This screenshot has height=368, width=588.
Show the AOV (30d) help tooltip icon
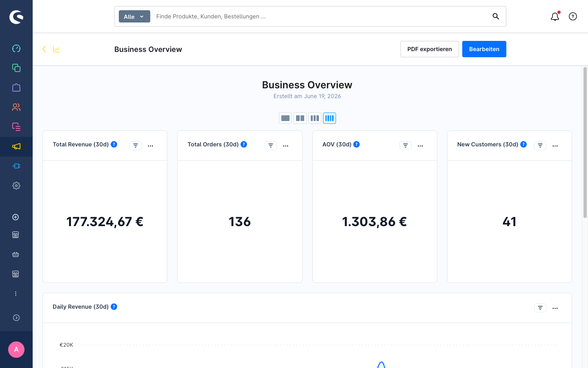[356, 144]
